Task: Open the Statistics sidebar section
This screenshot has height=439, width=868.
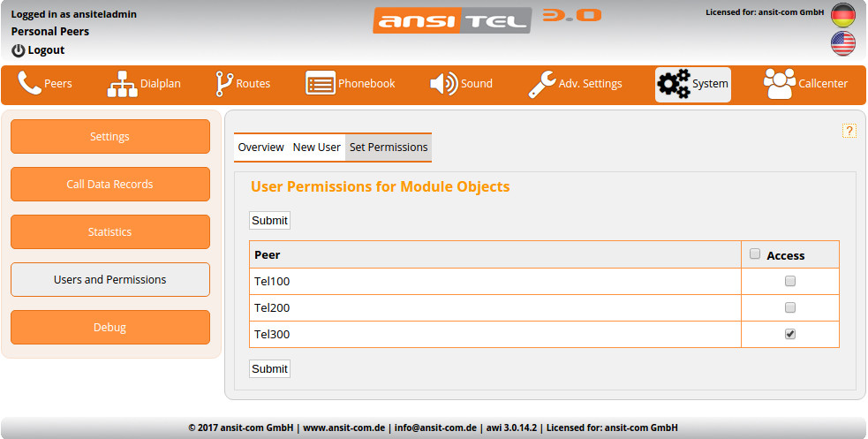Action: (110, 232)
